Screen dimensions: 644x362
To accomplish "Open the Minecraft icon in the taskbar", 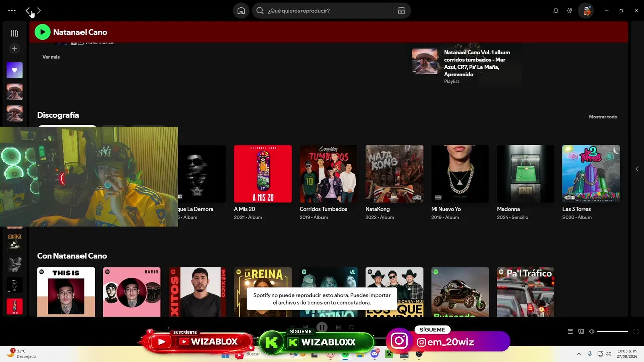I will (x=389, y=354).
